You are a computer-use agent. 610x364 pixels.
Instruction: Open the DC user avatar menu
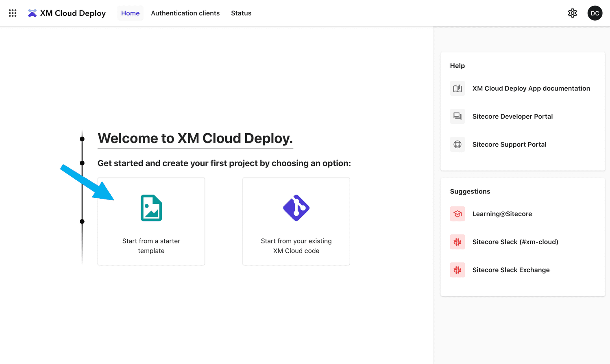pyautogui.click(x=595, y=13)
